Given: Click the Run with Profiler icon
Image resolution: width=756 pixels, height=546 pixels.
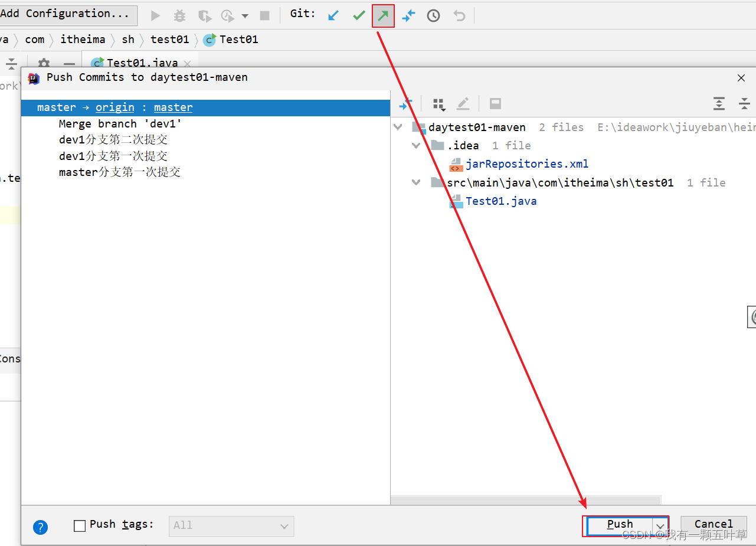Looking at the screenshot, I should [228, 15].
